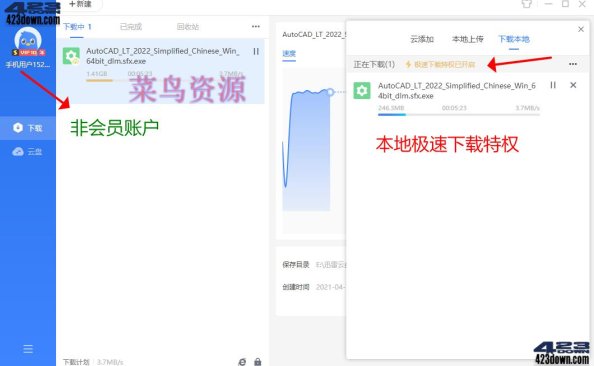
Task: Click the popup download progress bar
Action: (x=459, y=114)
